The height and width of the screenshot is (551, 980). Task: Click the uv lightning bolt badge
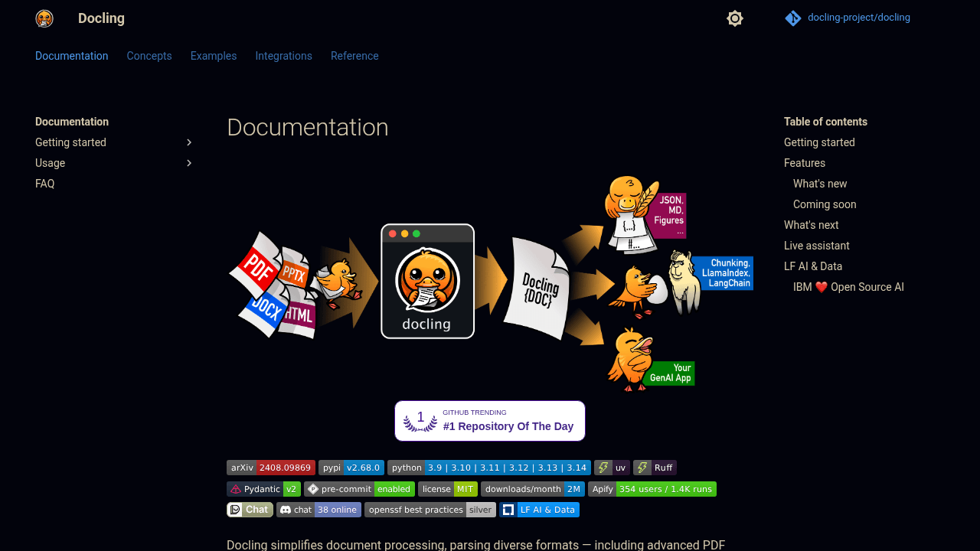click(603, 468)
